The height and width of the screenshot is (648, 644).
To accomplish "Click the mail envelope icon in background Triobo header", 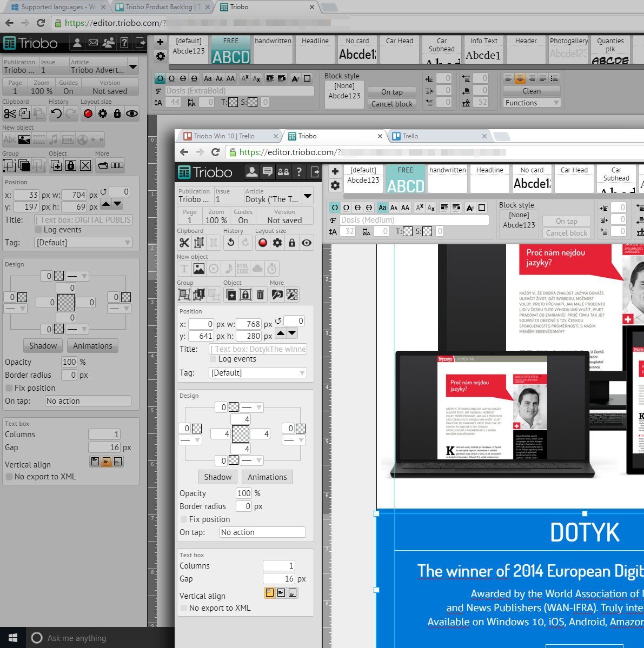I will [94, 43].
